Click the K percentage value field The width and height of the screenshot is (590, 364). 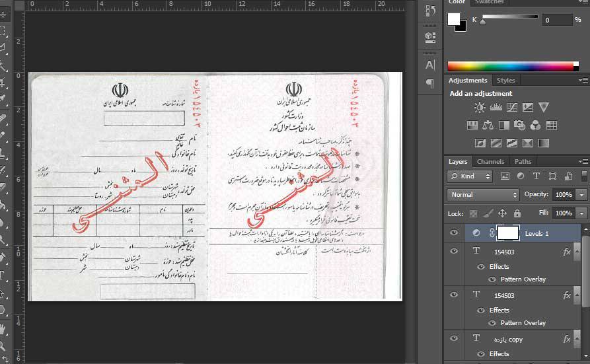[557, 20]
